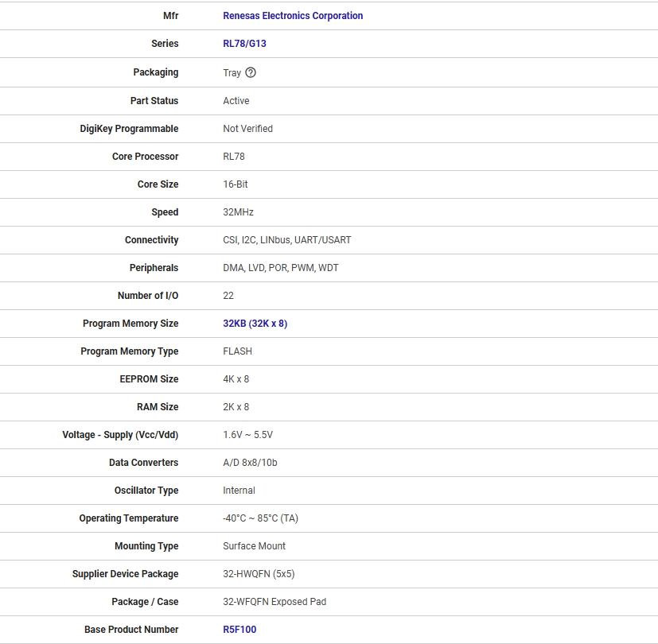
Task: Follow the 32KB (32K x 8) link
Action: [255, 324]
